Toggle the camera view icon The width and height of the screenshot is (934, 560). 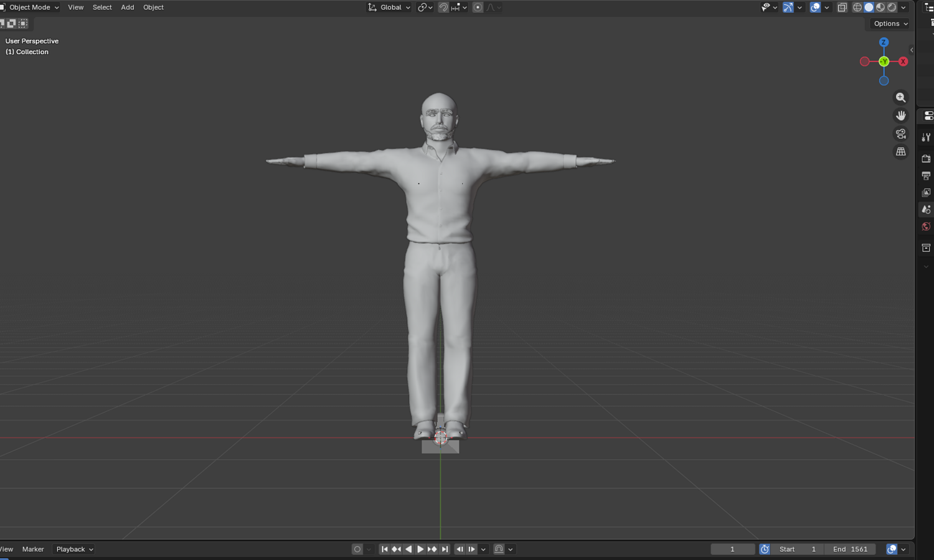click(x=900, y=134)
